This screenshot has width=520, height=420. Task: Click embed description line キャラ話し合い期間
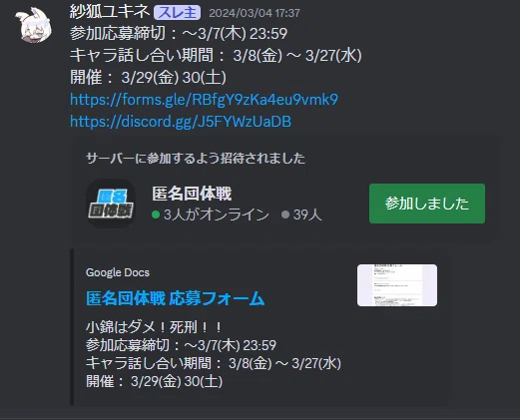click(x=214, y=363)
